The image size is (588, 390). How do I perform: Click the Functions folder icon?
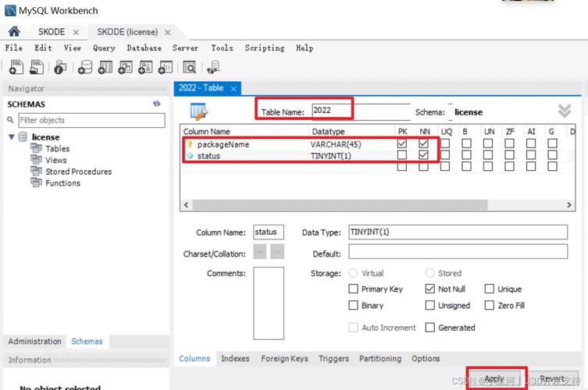coord(37,183)
